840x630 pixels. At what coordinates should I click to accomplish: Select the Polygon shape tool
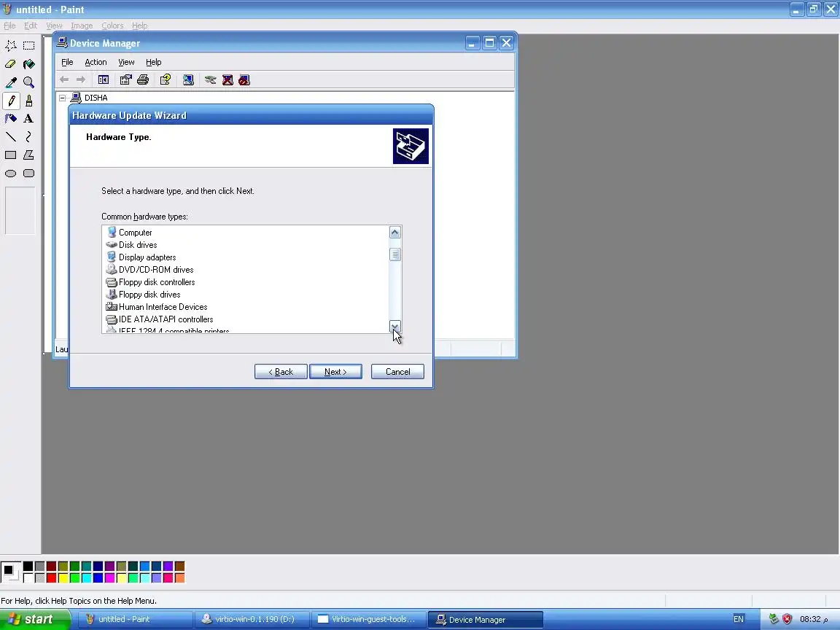click(29, 155)
